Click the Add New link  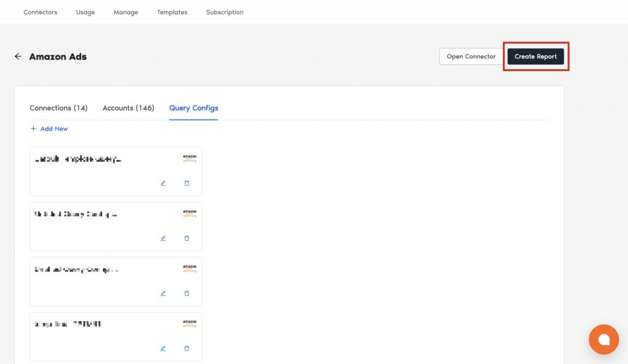pyautogui.click(x=50, y=129)
